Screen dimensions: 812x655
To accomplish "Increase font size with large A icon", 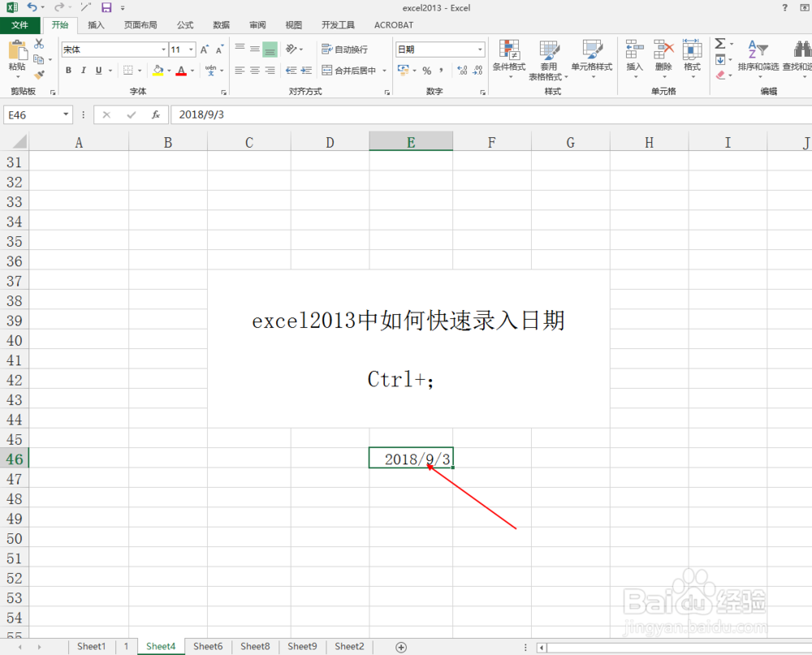I will click(205, 50).
